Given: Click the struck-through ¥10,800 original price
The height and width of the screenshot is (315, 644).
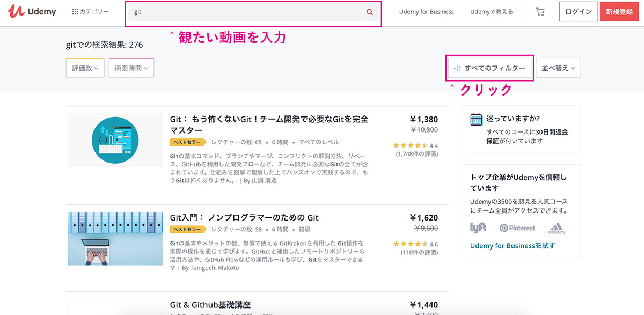Looking at the screenshot, I should pos(425,130).
